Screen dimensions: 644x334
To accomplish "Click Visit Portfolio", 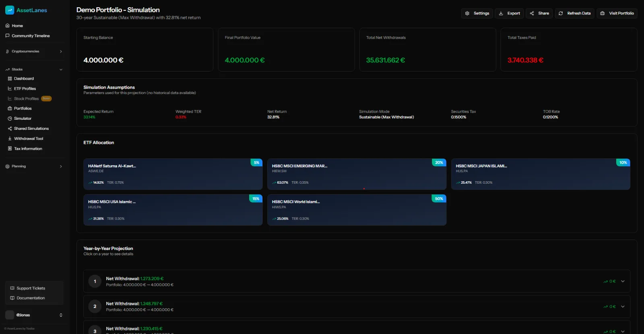I will pyautogui.click(x=617, y=13).
